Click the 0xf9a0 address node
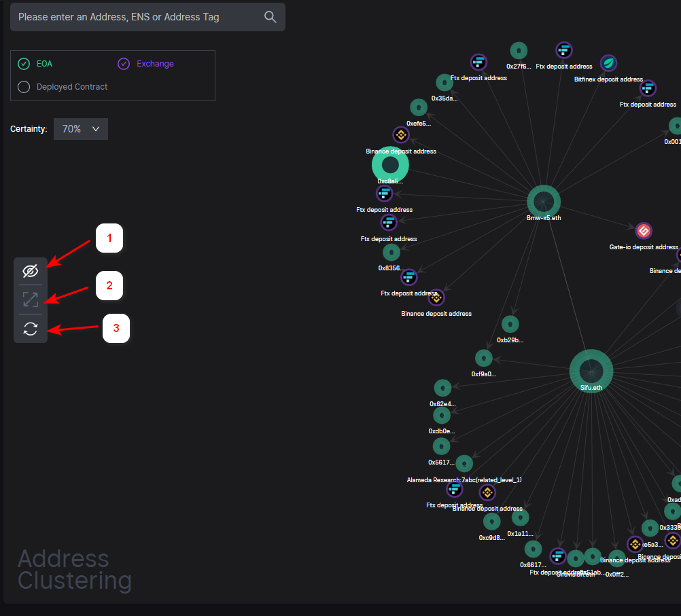681x616 pixels. (484, 358)
